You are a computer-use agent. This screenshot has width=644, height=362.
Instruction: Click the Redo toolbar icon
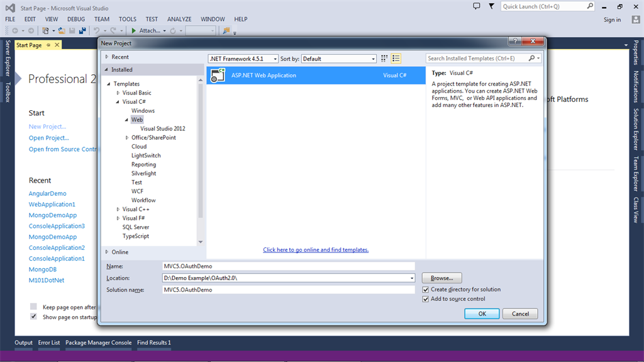[113, 30]
